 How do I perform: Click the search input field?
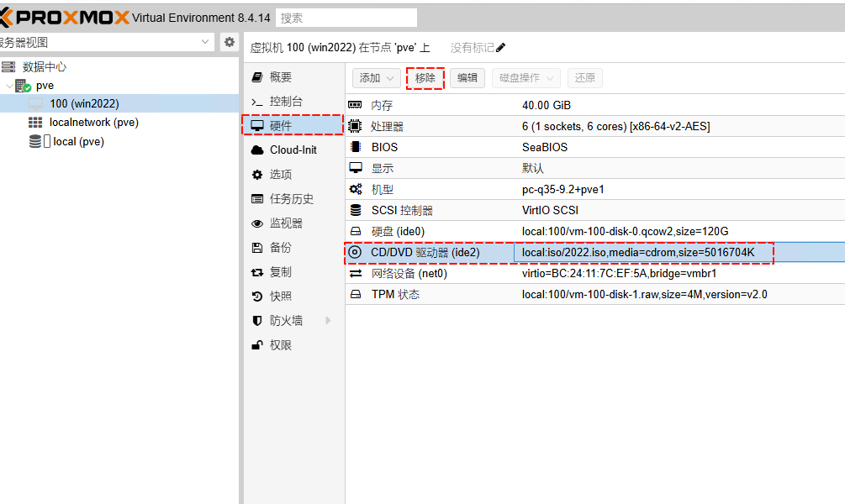(x=346, y=18)
